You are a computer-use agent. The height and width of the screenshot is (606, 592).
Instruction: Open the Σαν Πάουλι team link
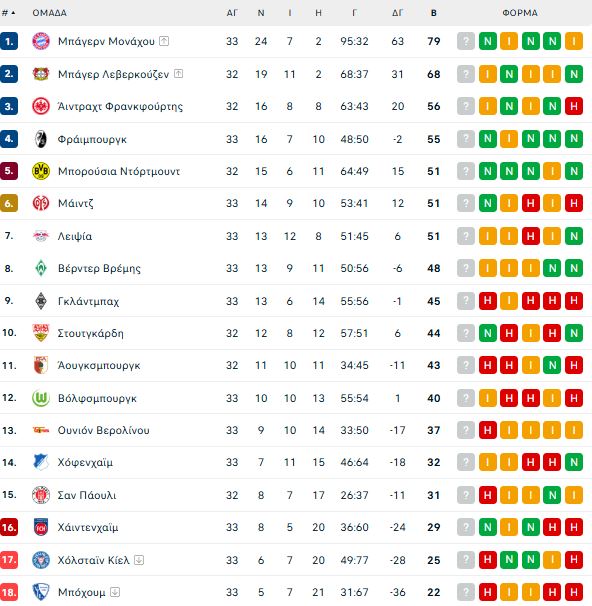coord(87,495)
